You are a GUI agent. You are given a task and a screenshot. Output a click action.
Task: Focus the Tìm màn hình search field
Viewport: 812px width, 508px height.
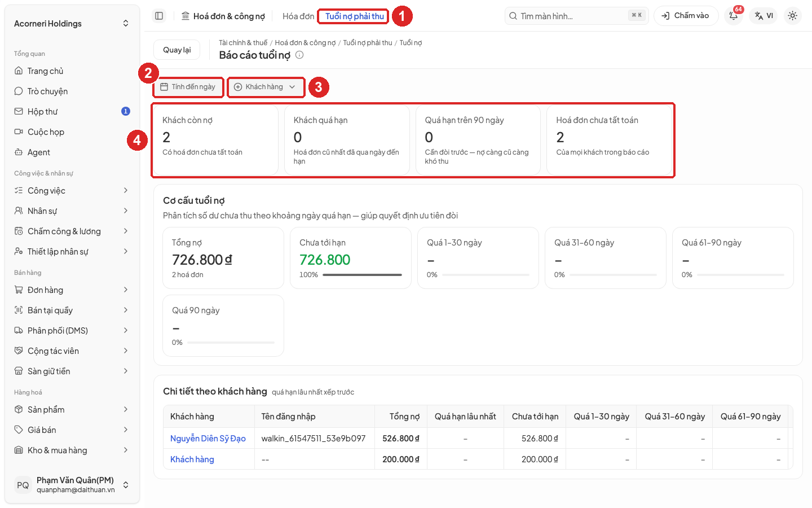click(577, 16)
